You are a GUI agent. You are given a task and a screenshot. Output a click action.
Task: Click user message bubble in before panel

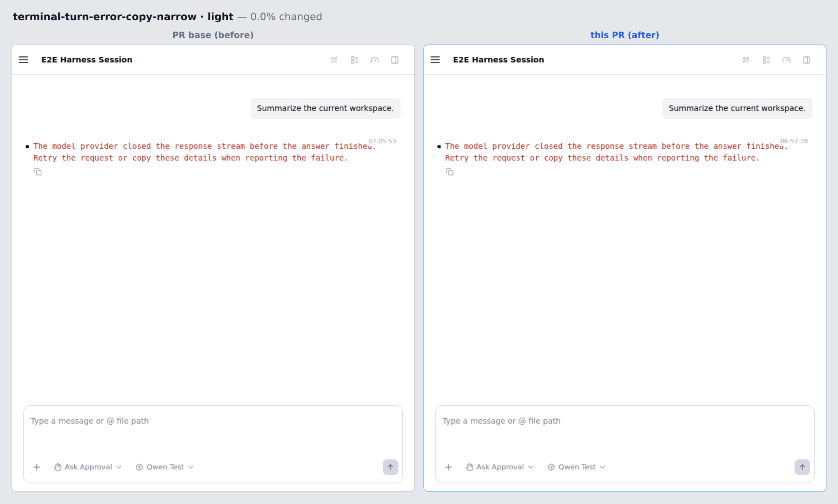tap(325, 108)
